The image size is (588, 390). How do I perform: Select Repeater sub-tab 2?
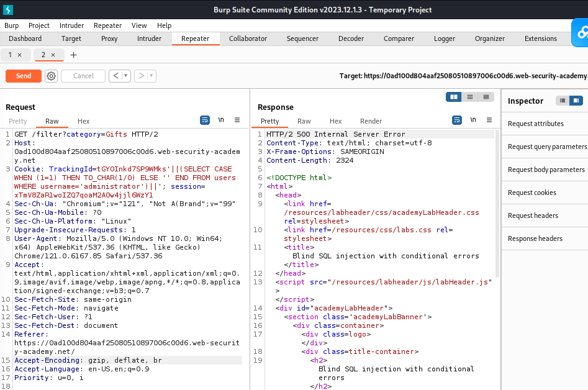pyautogui.click(x=43, y=55)
